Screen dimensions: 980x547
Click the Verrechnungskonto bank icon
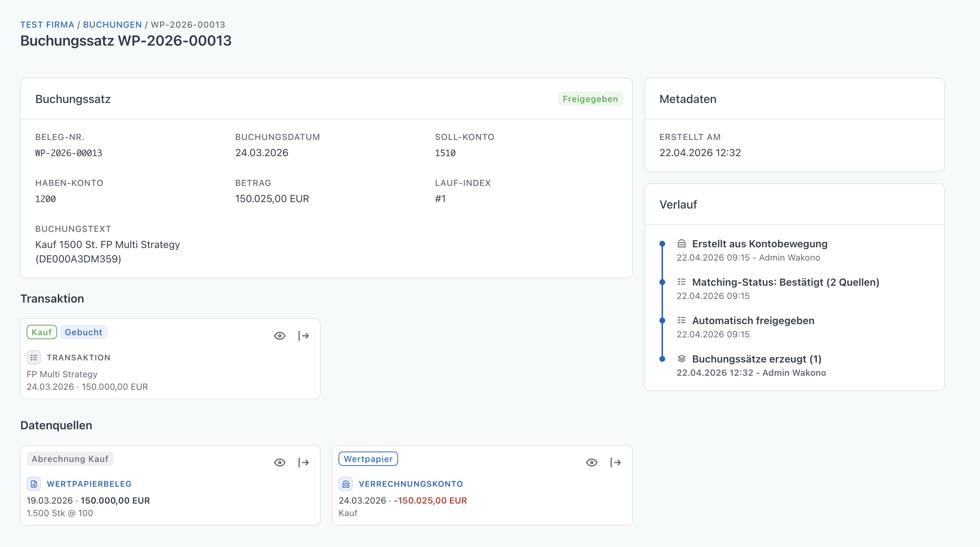(346, 484)
